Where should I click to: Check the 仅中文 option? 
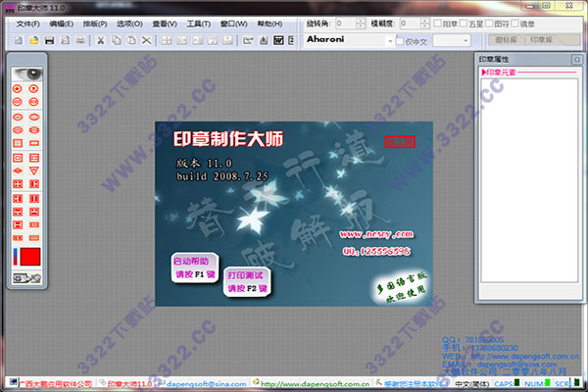tap(400, 41)
